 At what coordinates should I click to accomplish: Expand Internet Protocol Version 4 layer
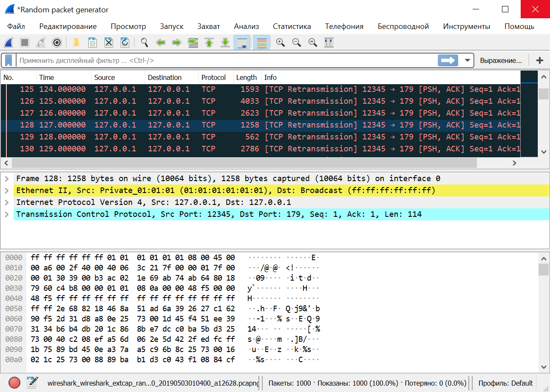pyautogui.click(x=7, y=202)
